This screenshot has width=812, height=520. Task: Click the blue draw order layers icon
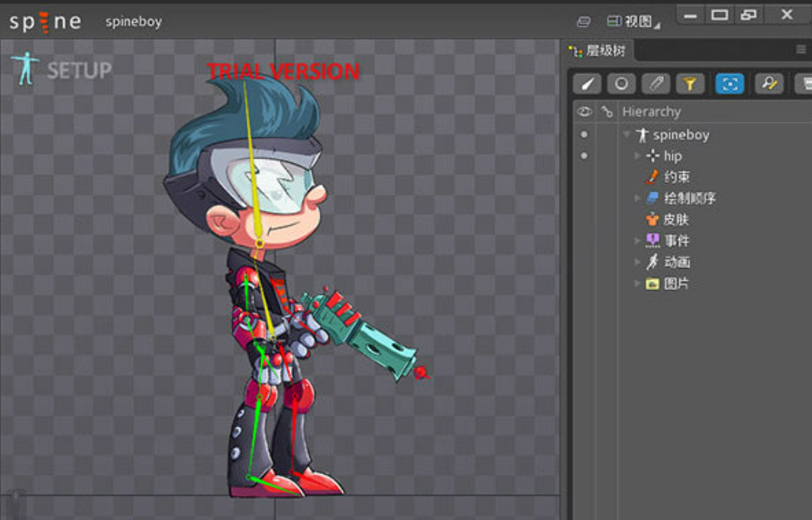click(x=652, y=199)
